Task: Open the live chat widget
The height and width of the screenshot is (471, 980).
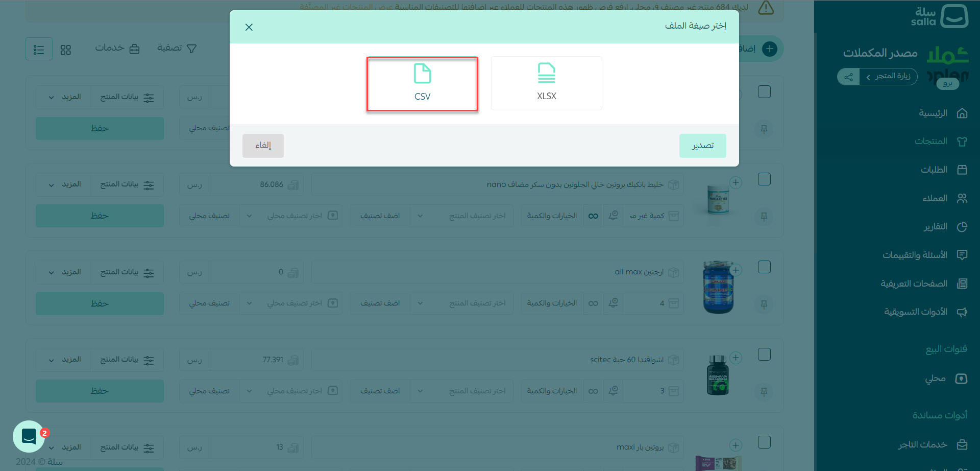Action: 29,436
